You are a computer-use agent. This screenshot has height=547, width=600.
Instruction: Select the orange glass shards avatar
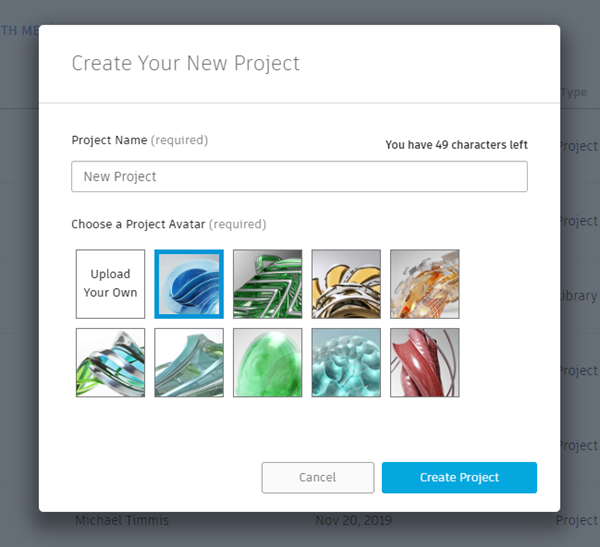pyautogui.click(x=425, y=284)
